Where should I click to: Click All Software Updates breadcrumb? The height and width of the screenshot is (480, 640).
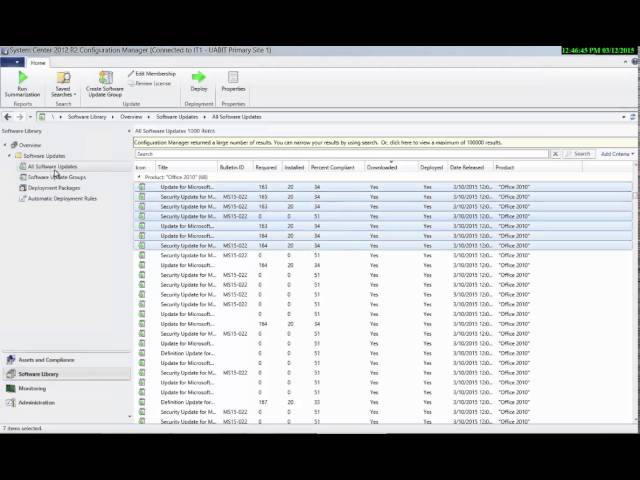click(237, 117)
